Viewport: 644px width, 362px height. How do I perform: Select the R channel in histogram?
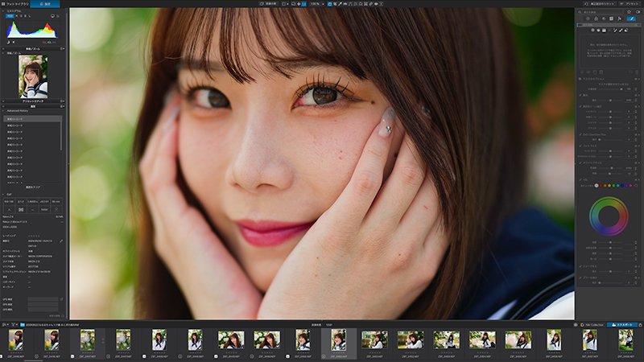click(17, 16)
